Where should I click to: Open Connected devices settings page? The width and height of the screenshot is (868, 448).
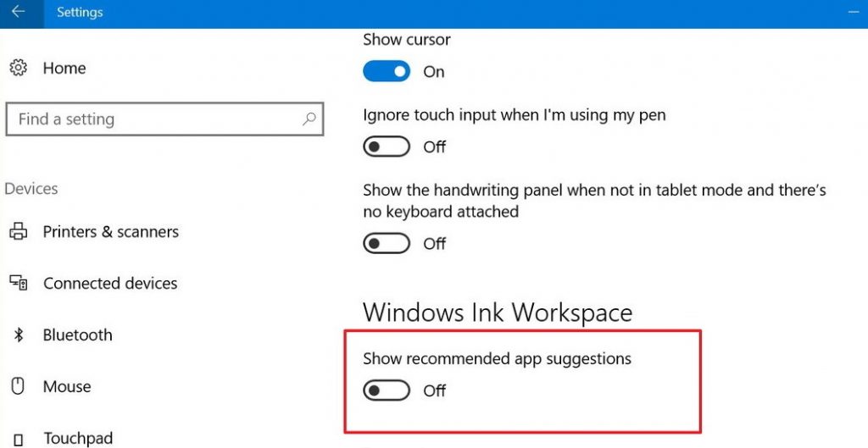pos(110,283)
